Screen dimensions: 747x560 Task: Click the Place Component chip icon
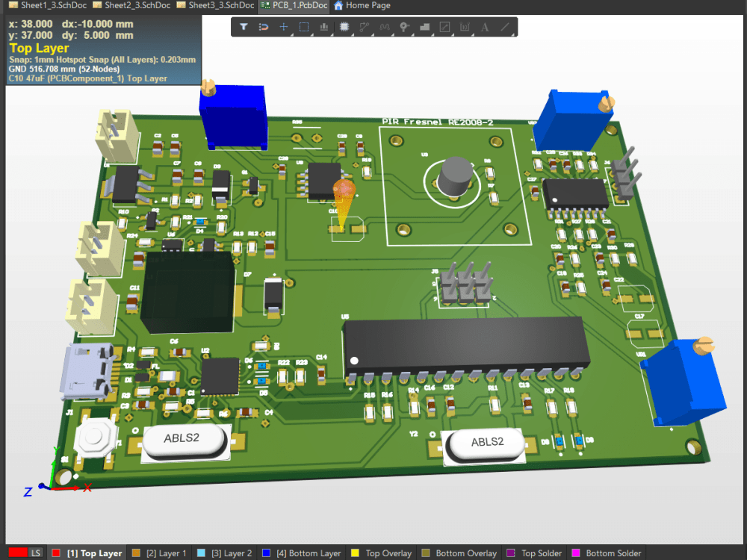tap(344, 27)
